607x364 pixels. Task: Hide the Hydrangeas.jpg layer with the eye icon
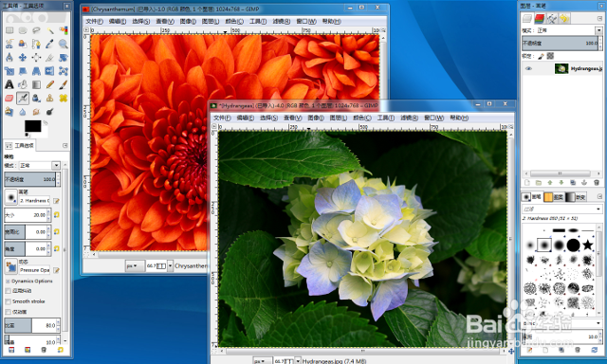(x=528, y=68)
